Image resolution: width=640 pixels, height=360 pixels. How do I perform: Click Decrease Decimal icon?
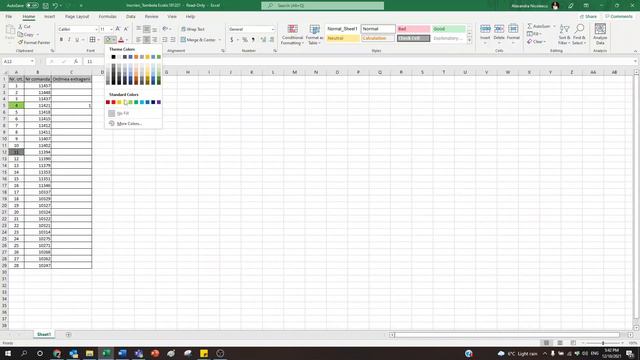tap(271, 40)
